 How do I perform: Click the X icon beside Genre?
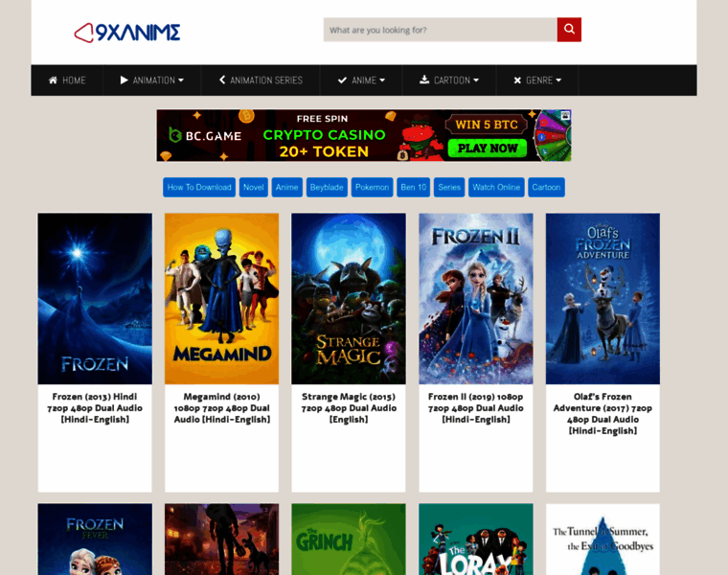517,80
